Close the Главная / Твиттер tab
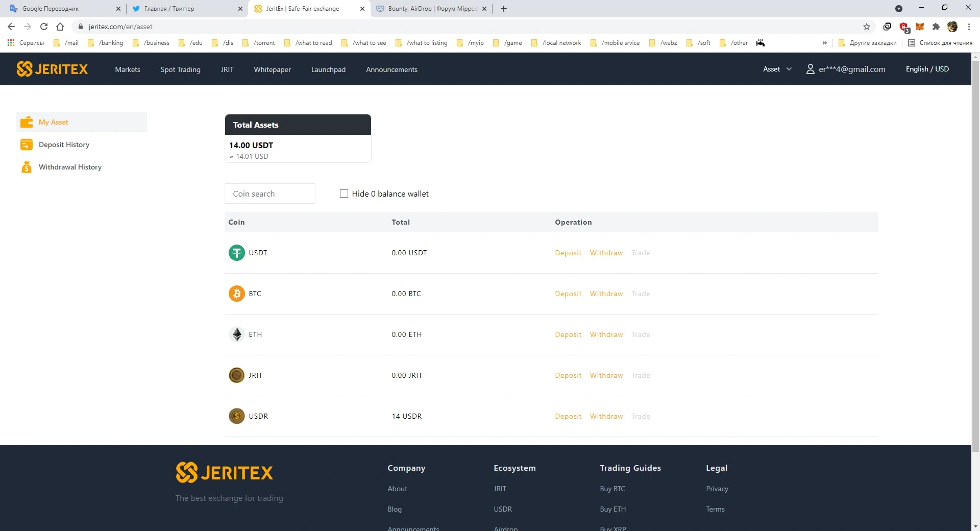This screenshot has height=531, width=980. [x=240, y=9]
